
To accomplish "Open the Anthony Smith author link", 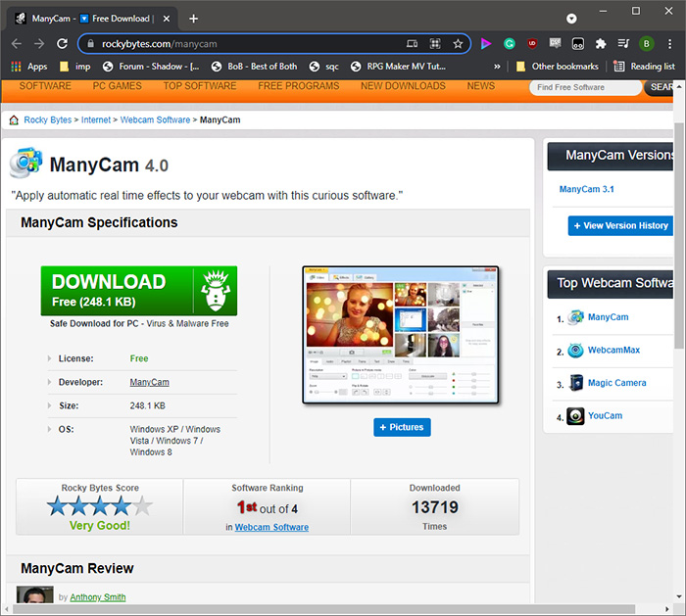I will (98, 597).
